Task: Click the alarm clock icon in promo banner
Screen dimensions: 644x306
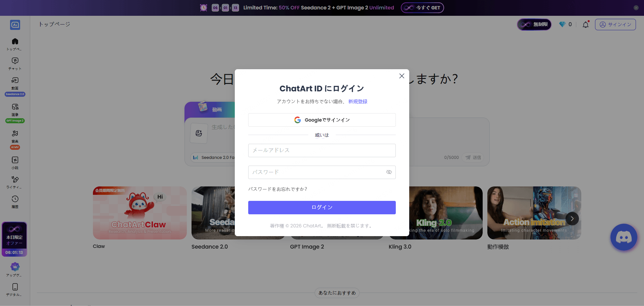Action: coord(204,8)
